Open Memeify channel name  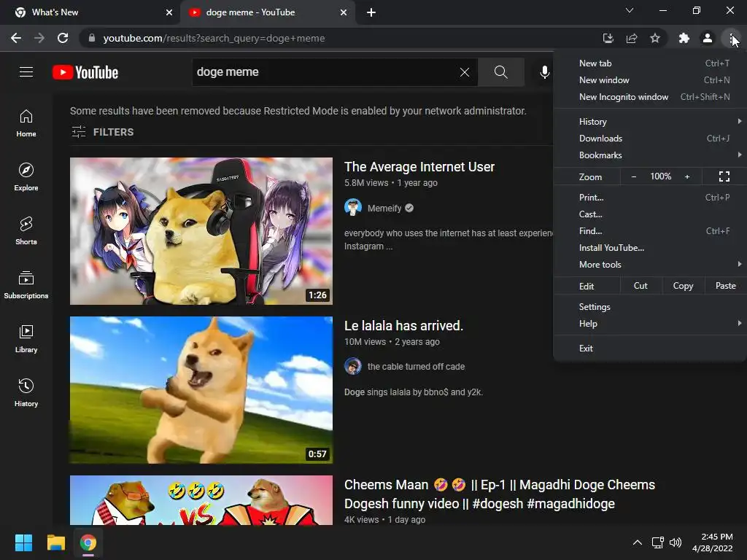tap(384, 208)
